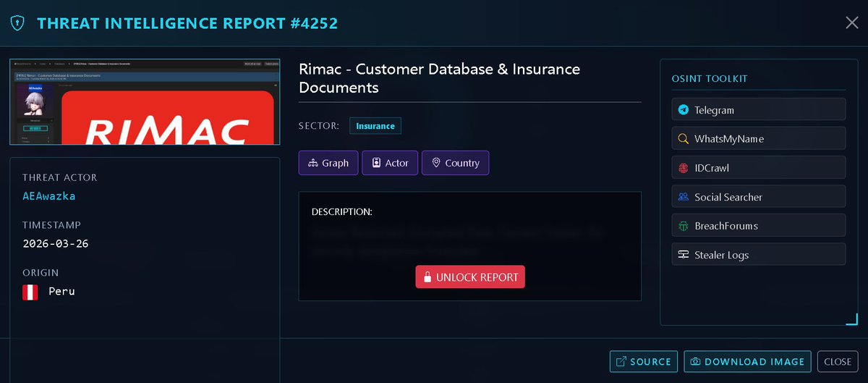Open the Stealer Logs tool
This screenshot has height=383, width=868.
[x=758, y=254]
